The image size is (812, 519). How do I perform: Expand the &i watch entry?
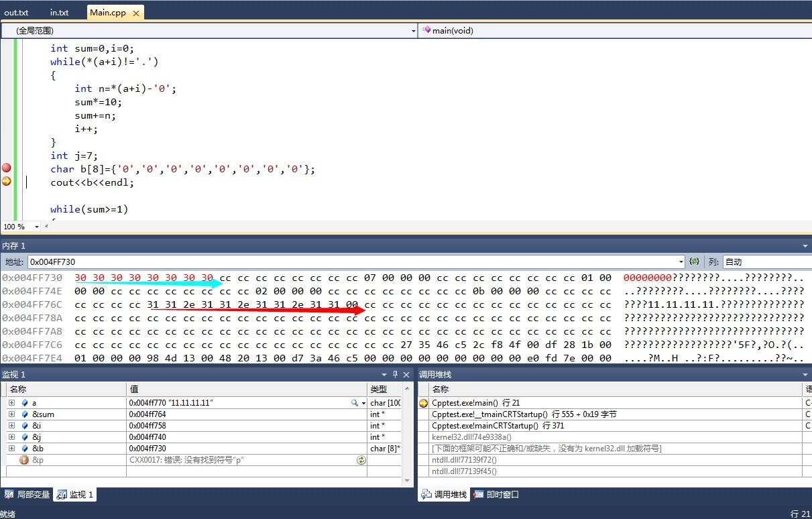point(11,426)
